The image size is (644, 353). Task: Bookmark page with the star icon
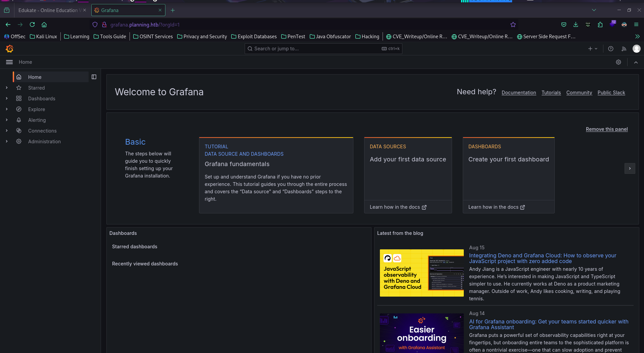513,25
